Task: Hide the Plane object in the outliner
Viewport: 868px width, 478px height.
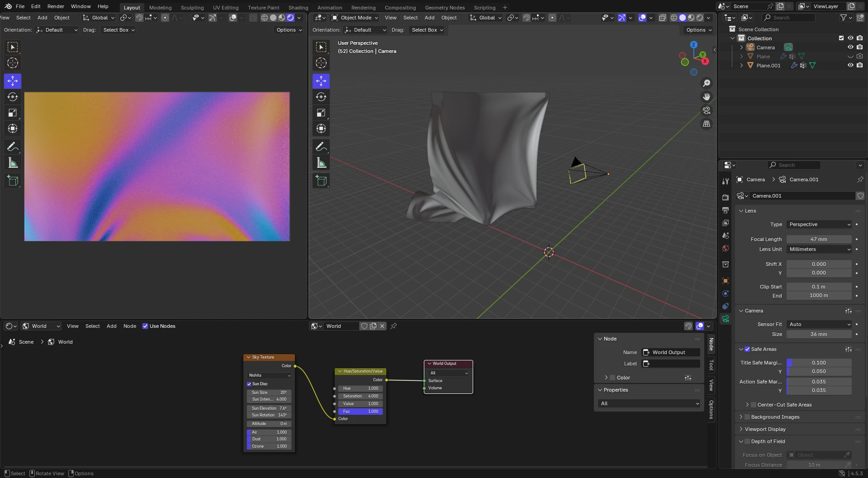Action: tap(850, 56)
